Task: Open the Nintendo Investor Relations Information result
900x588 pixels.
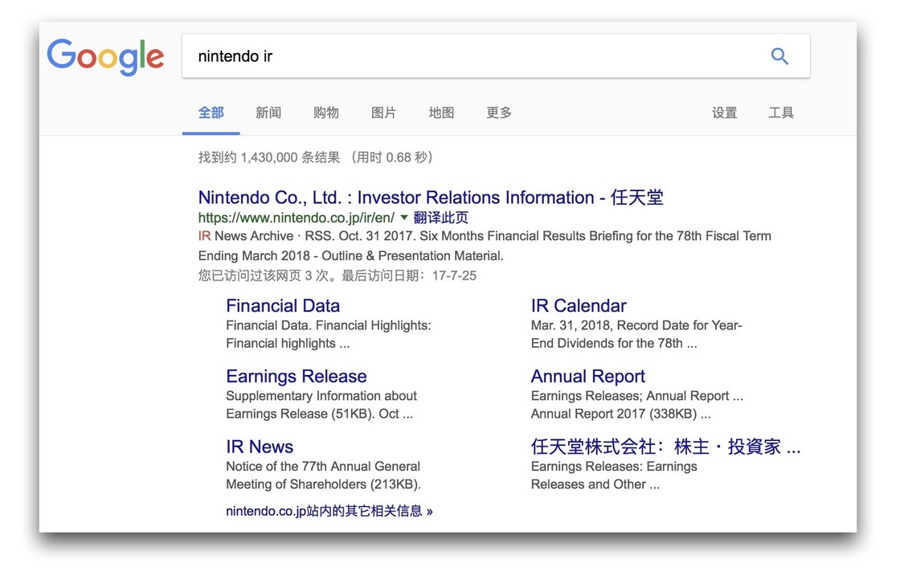Action: pos(431,198)
